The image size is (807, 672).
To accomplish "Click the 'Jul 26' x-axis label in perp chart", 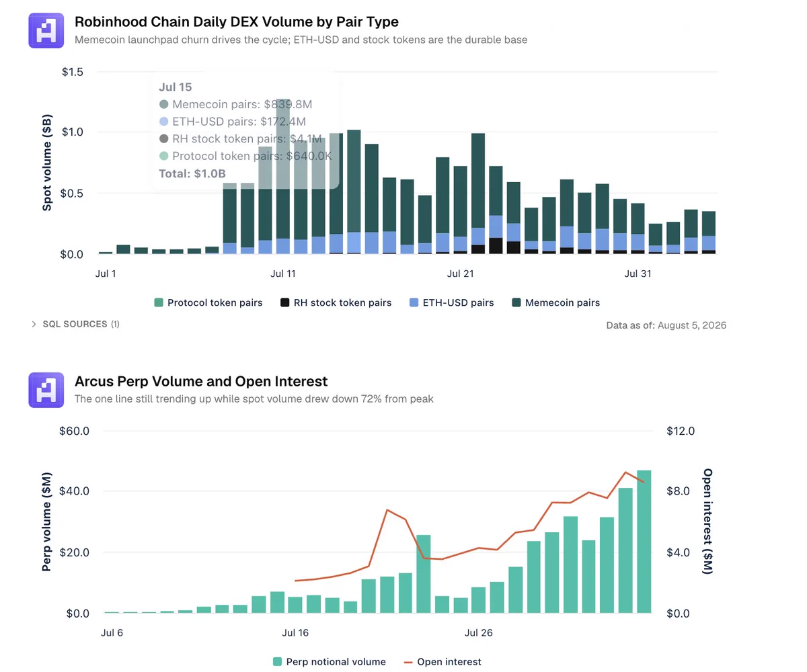I will [x=478, y=632].
